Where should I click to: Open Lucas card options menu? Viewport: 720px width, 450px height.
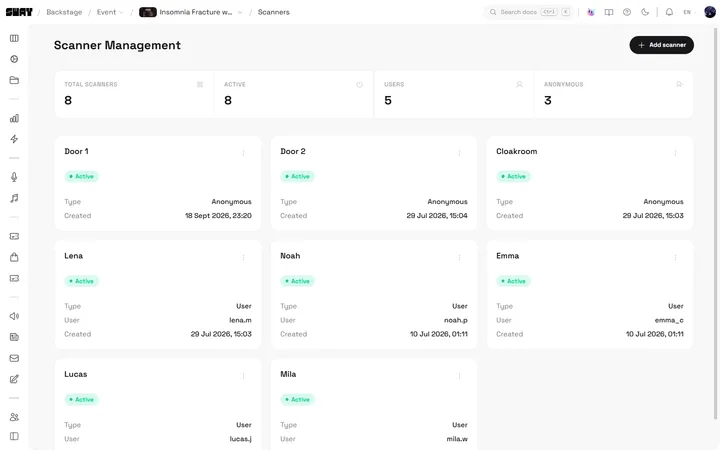[243, 376]
